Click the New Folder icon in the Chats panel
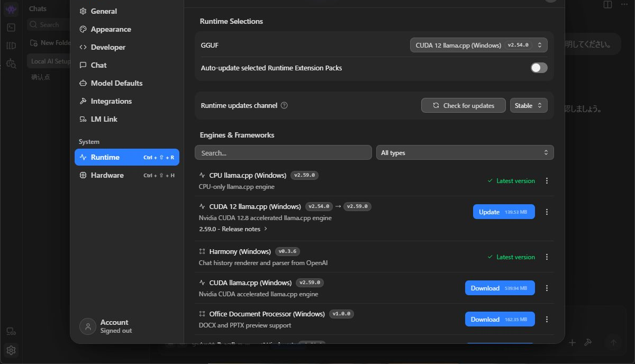The image size is (635, 364). click(x=34, y=43)
